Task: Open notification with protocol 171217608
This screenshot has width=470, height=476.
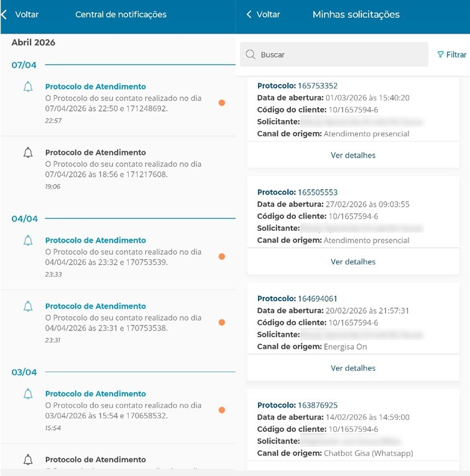Action: (123, 169)
